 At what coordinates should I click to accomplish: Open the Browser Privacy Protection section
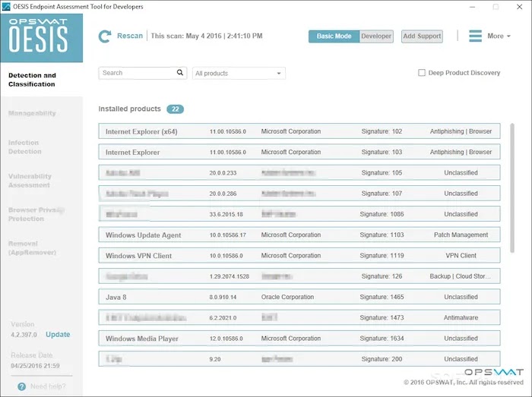(36, 214)
